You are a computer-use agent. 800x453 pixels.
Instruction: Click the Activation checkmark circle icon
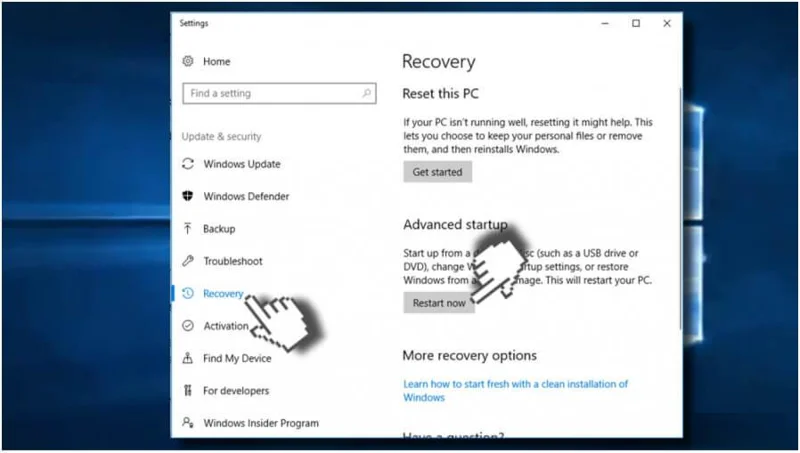tap(188, 325)
